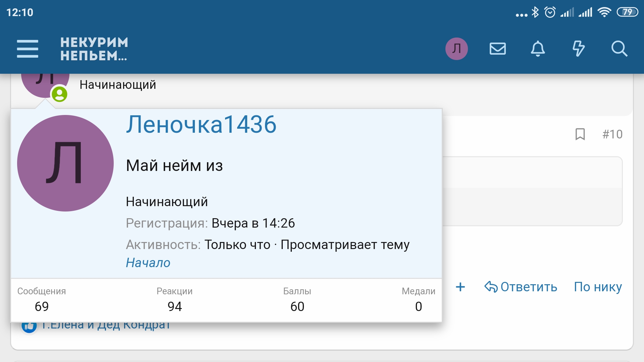Screen dimensions: 644x362
Task: Open the НЕКУРИМ НЕПЬЕМ forum logo
Action: pos(94,49)
